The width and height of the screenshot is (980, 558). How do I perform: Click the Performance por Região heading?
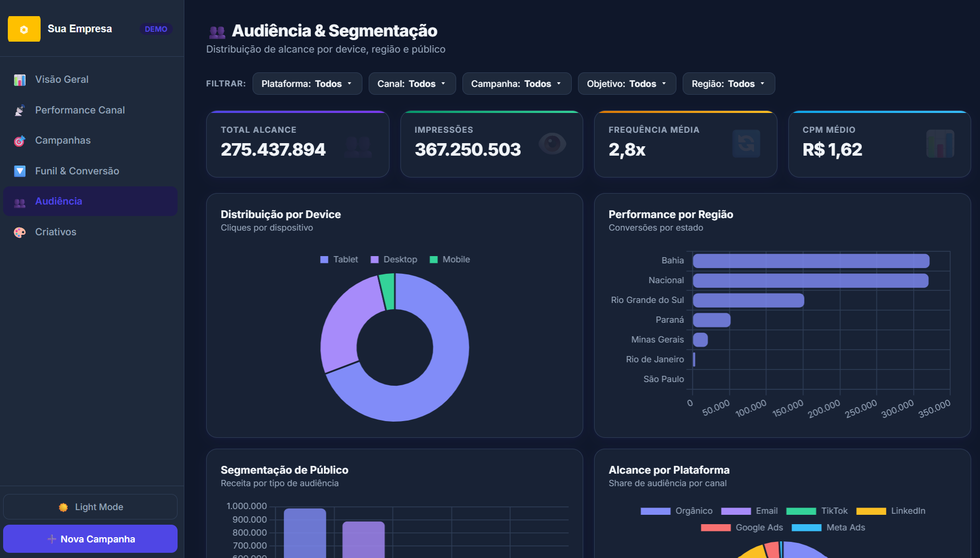point(671,214)
